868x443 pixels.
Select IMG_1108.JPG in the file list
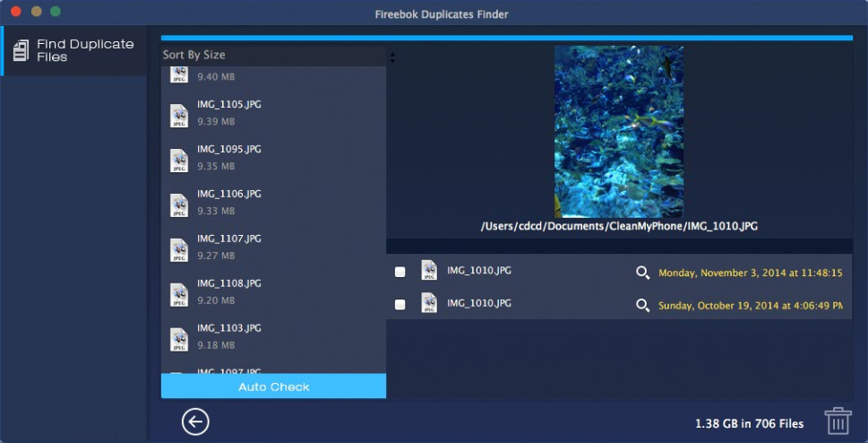point(273,292)
